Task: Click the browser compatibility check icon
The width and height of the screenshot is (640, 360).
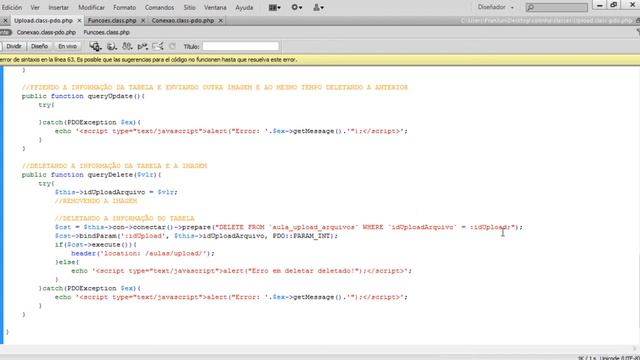Action: (158, 47)
